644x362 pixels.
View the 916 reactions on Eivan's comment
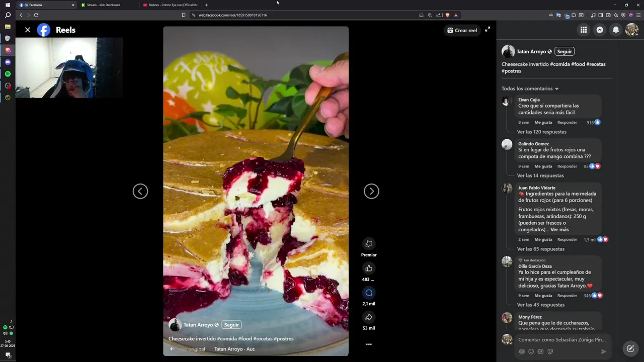[x=593, y=122]
